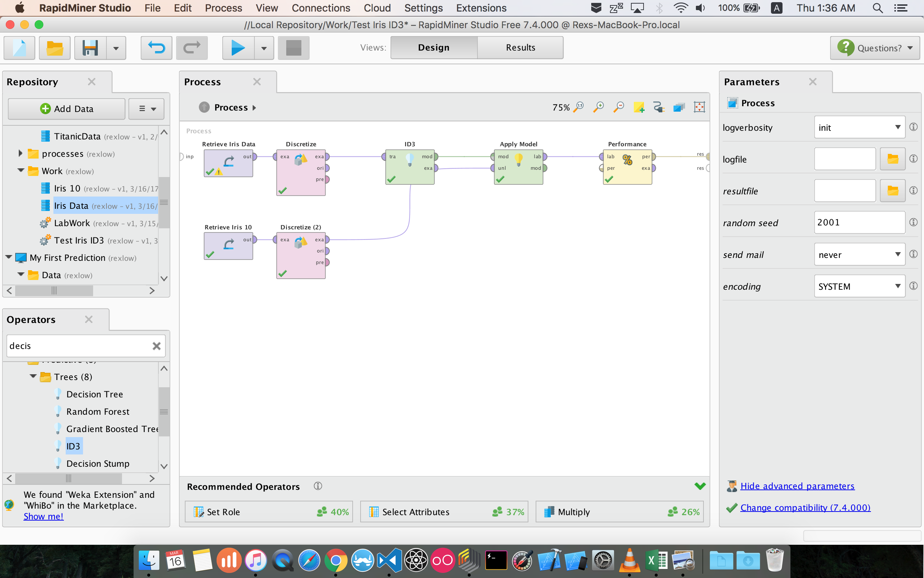Show info for random seed parameter

click(x=913, y=222)
